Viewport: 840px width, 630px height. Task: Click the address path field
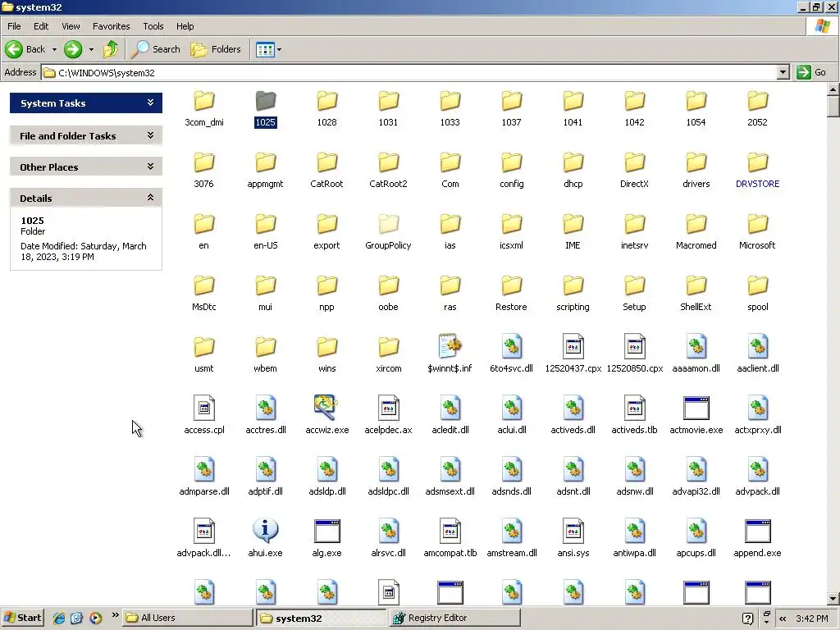click(x=410, y=72)
